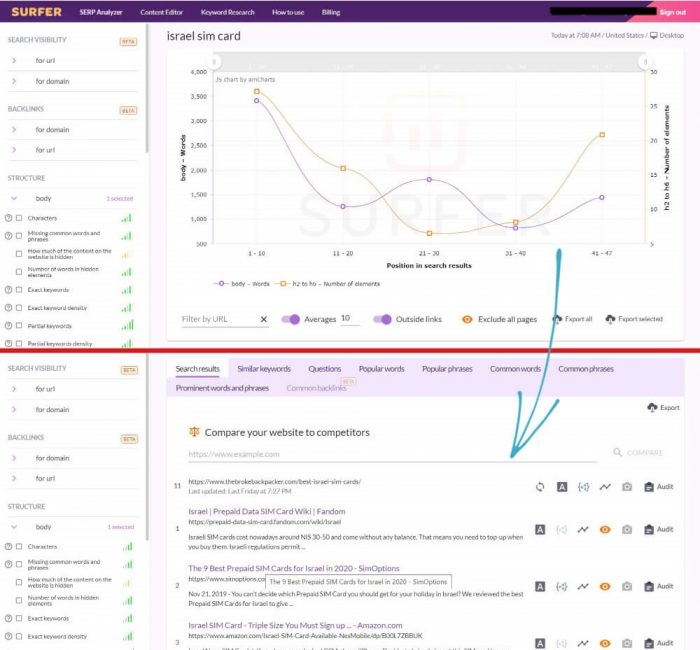Open the SERP Analyzer menu
Image resolution: width=700 pixels, height=650 pixels.
[x=101, y=12]
